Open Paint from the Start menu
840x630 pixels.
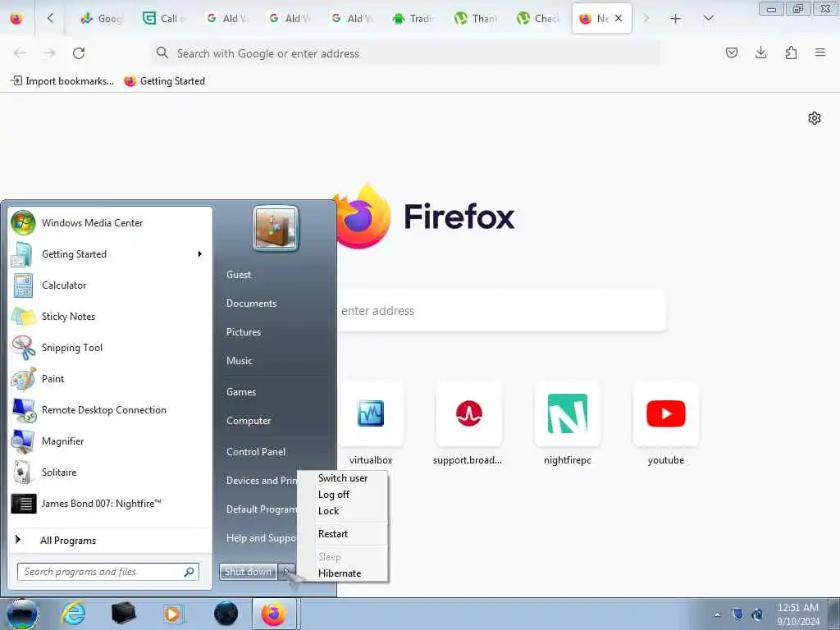click(x=111, y=379)
